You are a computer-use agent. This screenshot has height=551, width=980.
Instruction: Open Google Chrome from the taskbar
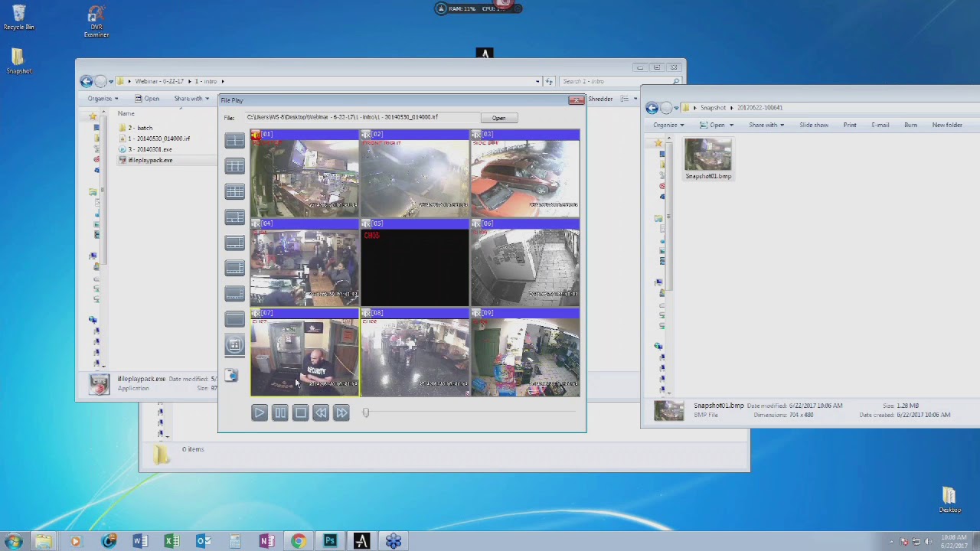pos(298,541)
